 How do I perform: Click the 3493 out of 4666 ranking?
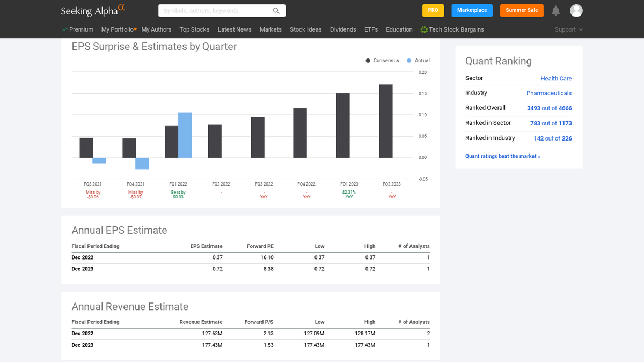(x=550, y=108)
